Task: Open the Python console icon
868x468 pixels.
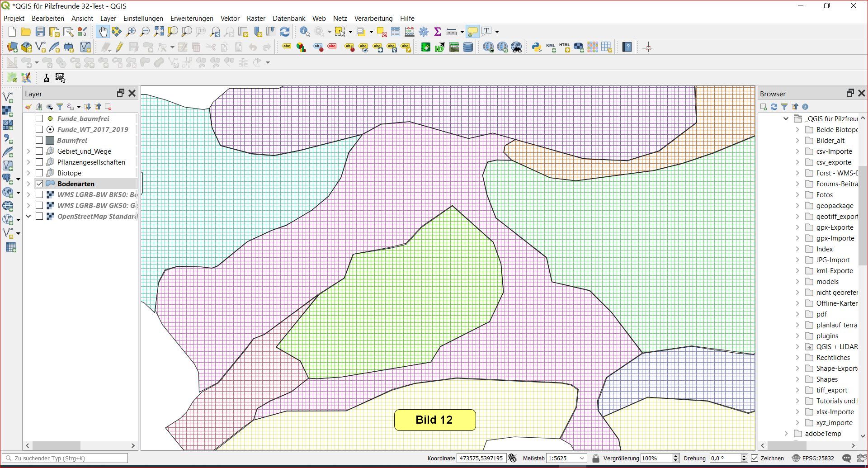Action: (x=536, y=47)
